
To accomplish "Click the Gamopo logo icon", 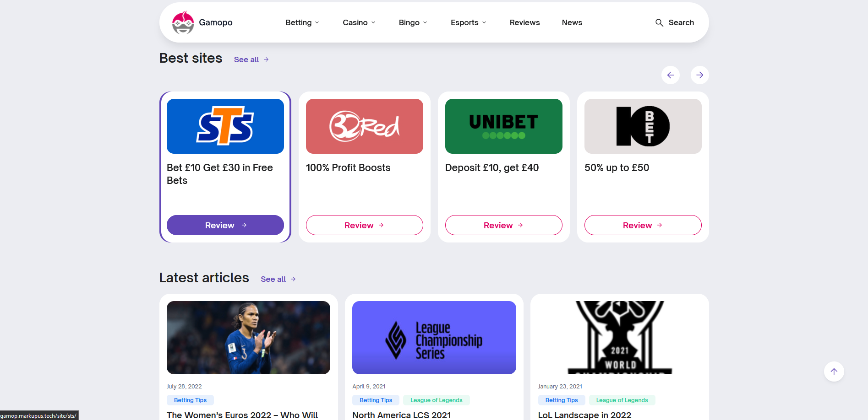I will (x=183, y=22).
